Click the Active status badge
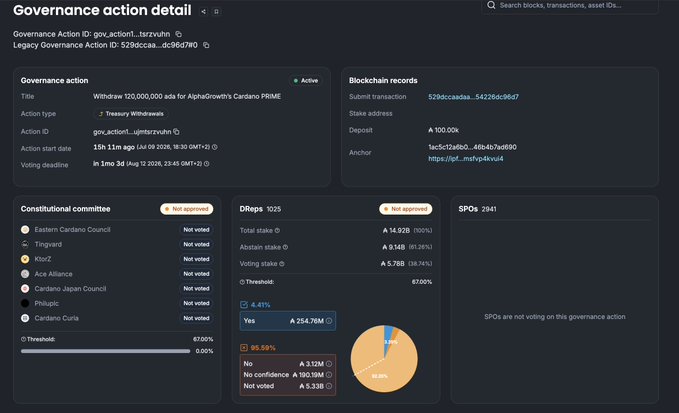 (x=306, y=81)
